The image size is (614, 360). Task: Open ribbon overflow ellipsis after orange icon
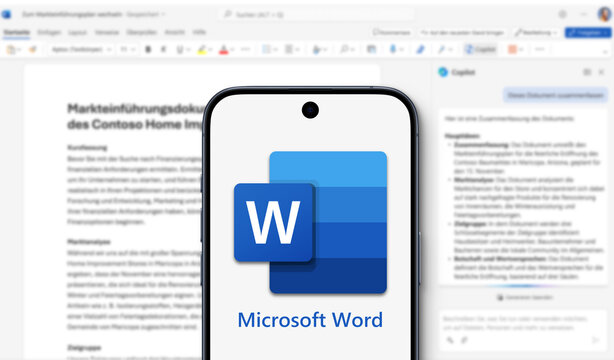click(x=540, y=49)
